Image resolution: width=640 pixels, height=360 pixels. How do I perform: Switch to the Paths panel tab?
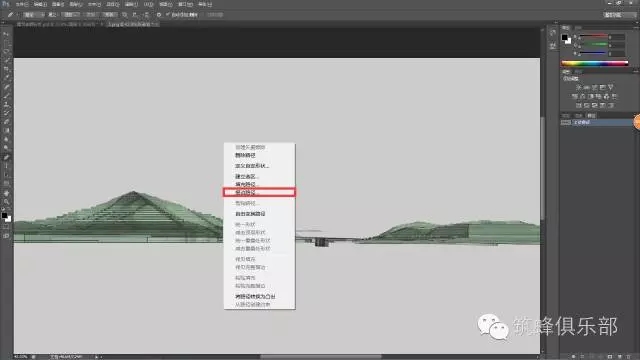tap(591, 116)
